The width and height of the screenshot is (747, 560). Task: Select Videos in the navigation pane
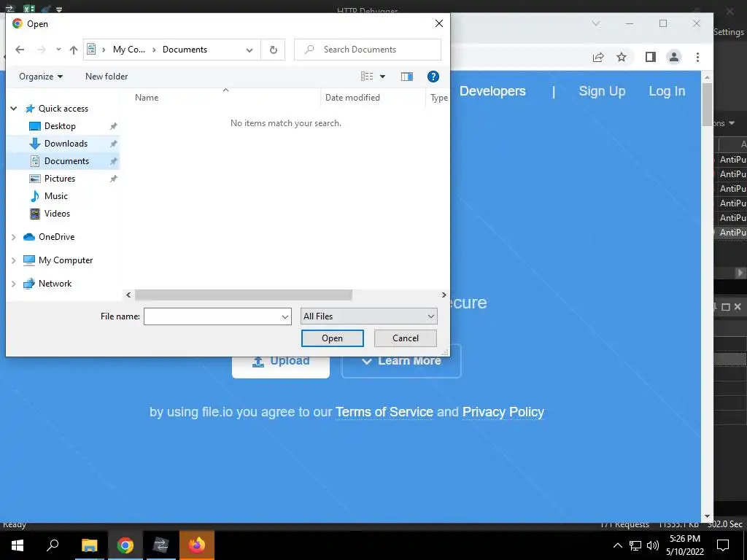coord(57,214)
